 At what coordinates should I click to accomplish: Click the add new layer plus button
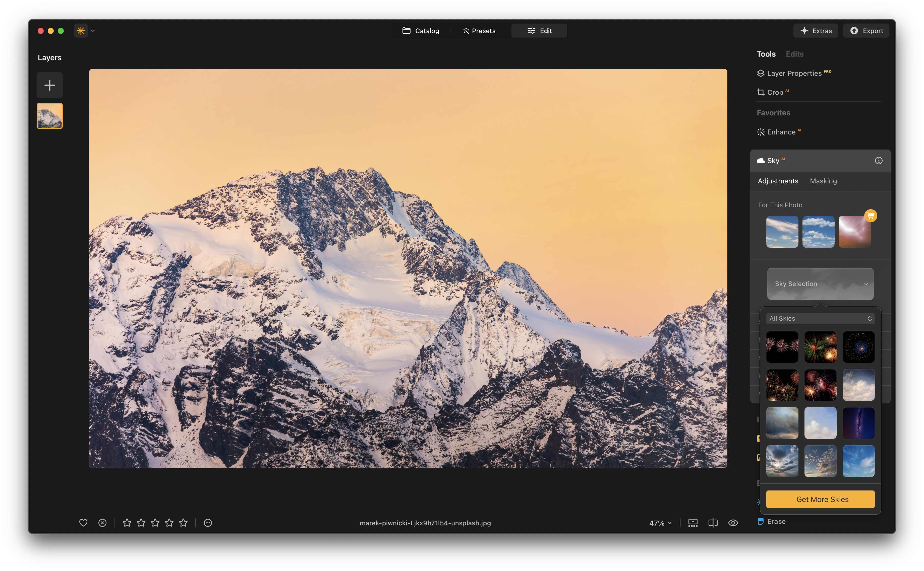click(x=49, y=85)
